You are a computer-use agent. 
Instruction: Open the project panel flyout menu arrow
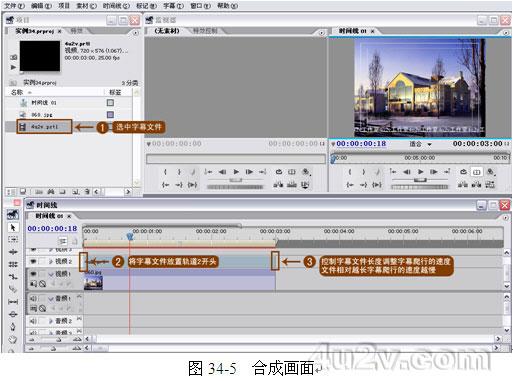(135, 33)
